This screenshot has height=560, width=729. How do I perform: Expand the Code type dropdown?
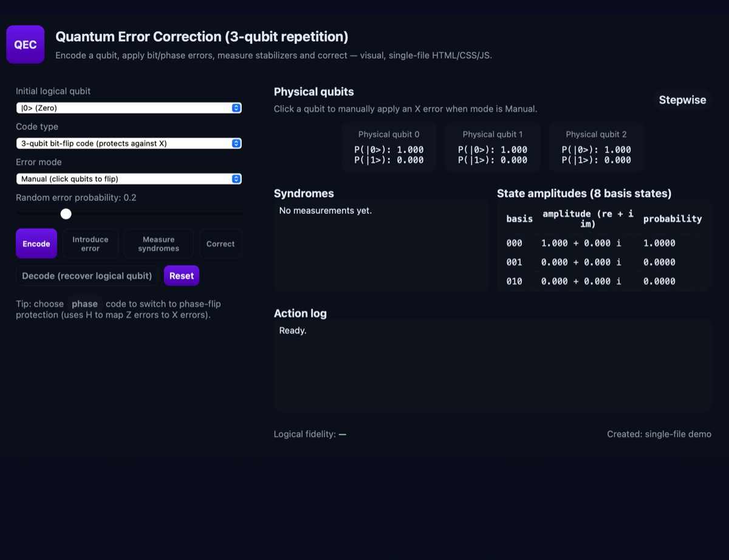tap(129, 143)
